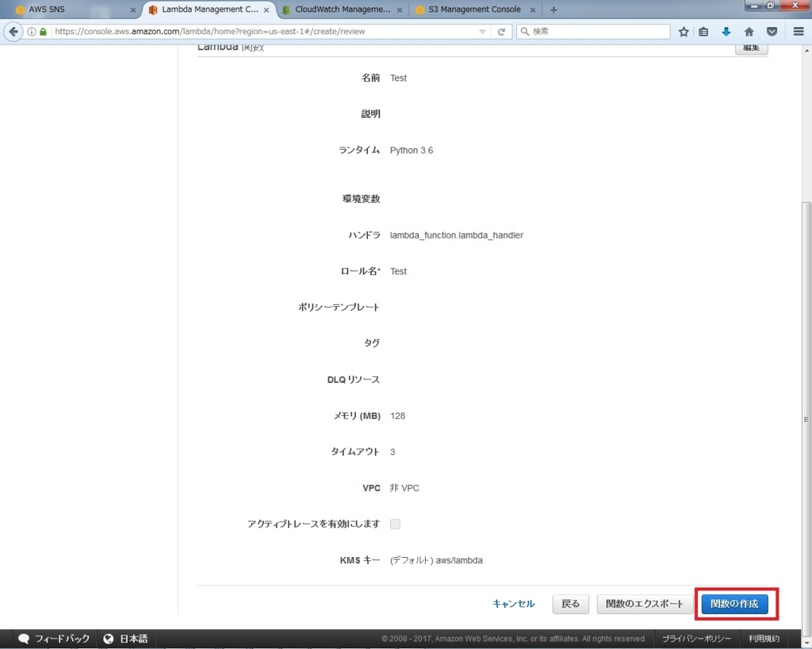Click the DLQ リソース label

tap(353, 380)
